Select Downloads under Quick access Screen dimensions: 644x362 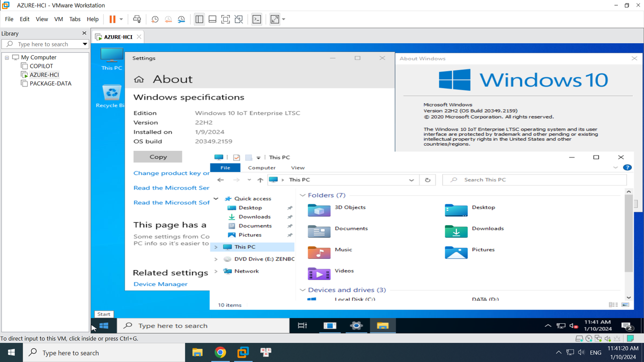pos(255,217)
